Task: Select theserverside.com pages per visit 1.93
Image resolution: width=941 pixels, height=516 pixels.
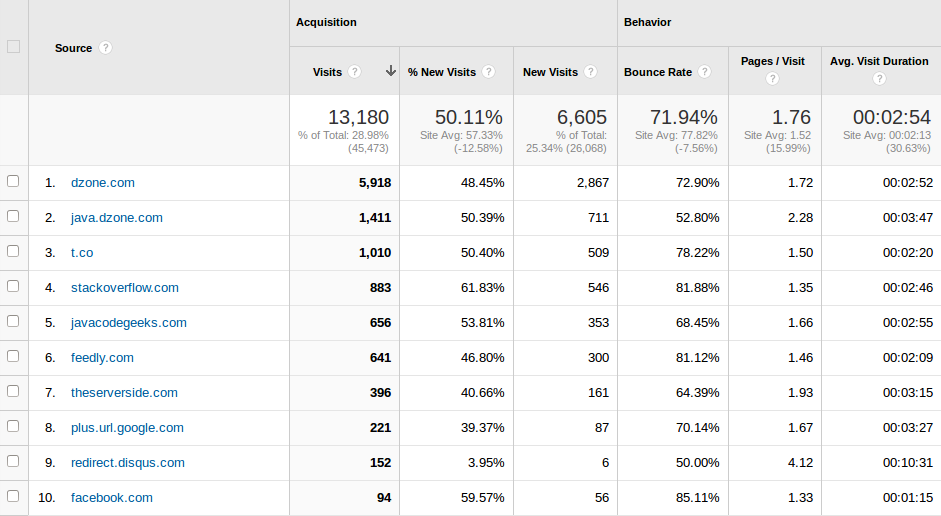Action: pyautogui.click(x=801, y=393)
